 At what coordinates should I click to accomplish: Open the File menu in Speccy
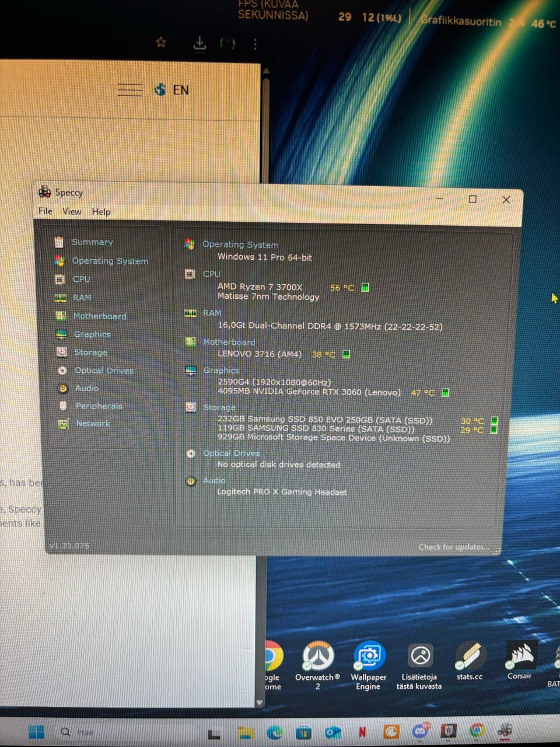click(45, 211)
